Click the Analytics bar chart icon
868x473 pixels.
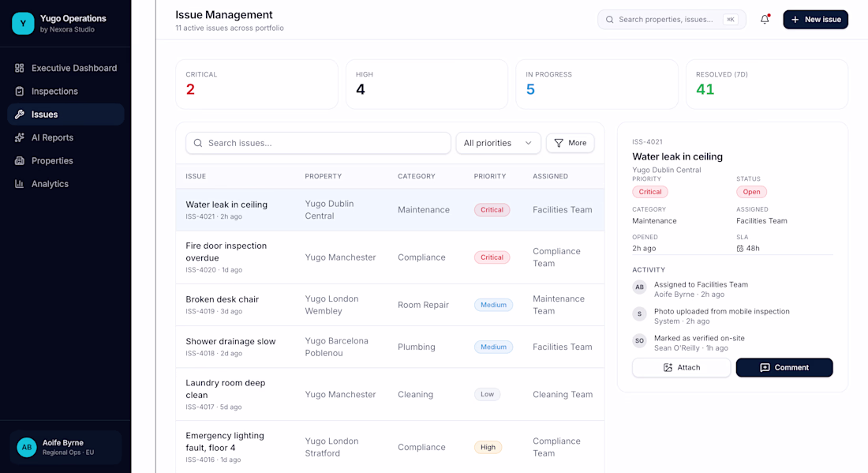[20, 185]
